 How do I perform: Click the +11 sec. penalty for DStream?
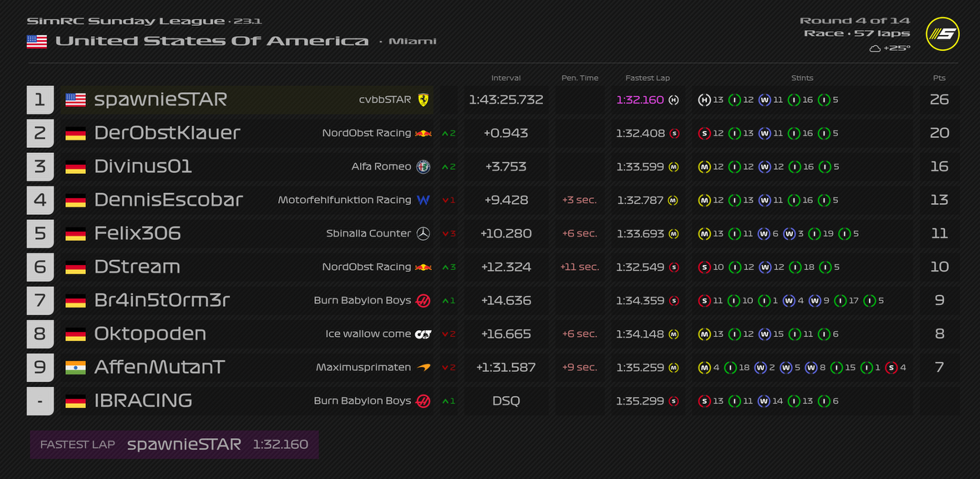pyautogui.click(x=580, y=267)
